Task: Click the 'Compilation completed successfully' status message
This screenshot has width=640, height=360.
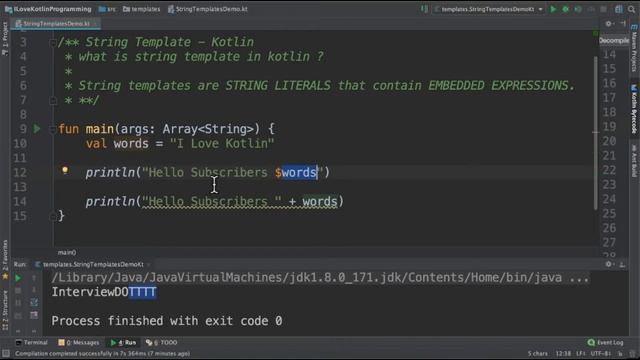Action: (x=102, y=353)
